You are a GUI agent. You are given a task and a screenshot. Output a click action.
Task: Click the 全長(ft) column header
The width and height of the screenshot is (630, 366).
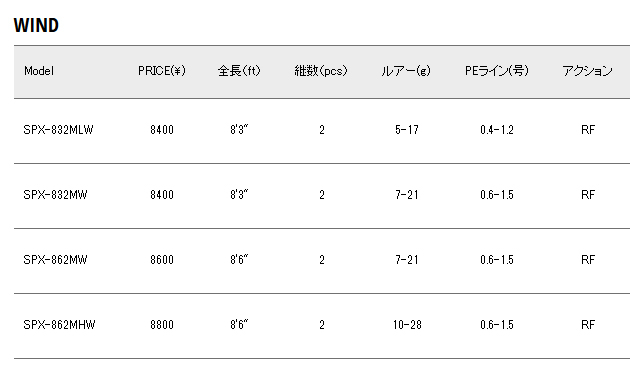[239, 71]
